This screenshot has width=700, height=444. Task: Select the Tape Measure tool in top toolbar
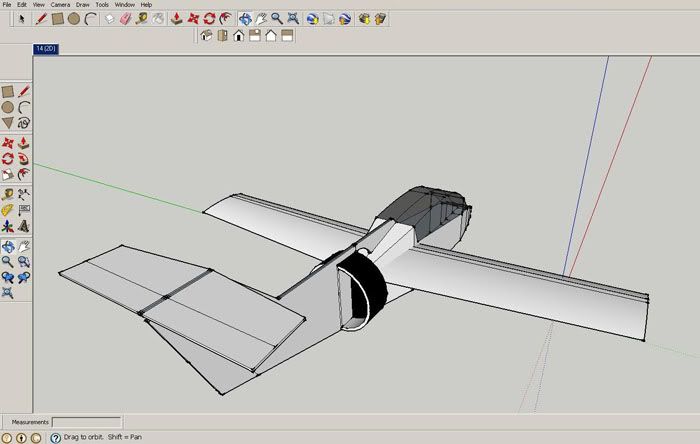coord(142,19)
